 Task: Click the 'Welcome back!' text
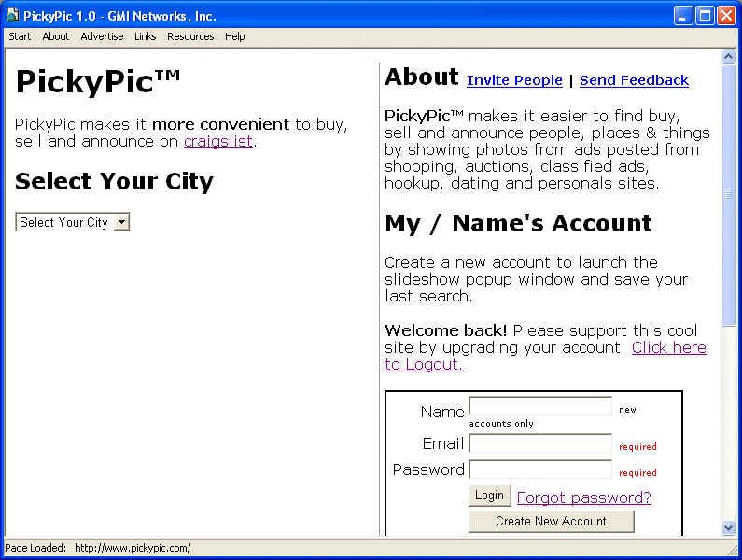446,330
